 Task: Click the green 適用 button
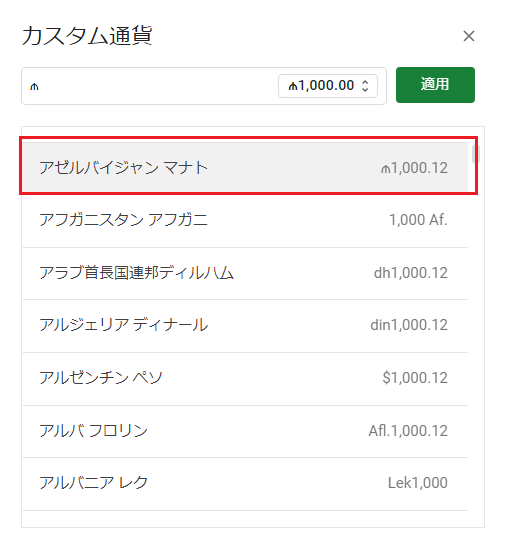435,85
